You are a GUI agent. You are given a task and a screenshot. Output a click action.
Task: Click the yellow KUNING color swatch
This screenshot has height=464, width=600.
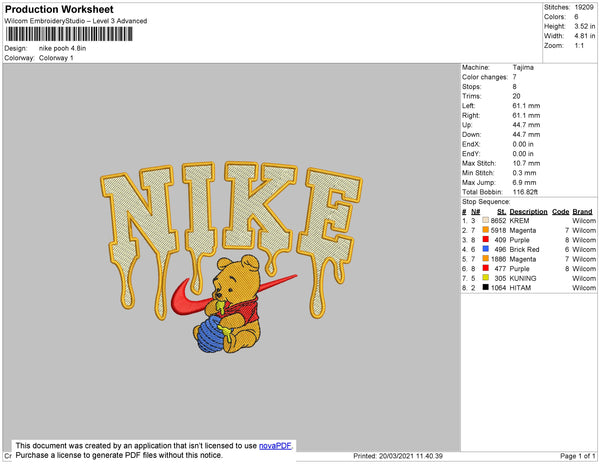tap(487, 278)
